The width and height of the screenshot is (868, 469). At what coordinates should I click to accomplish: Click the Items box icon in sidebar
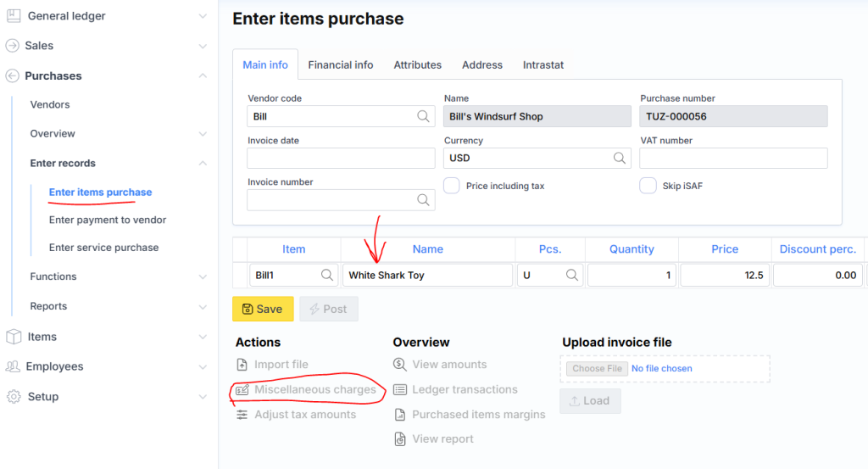(x=13, y=337)
